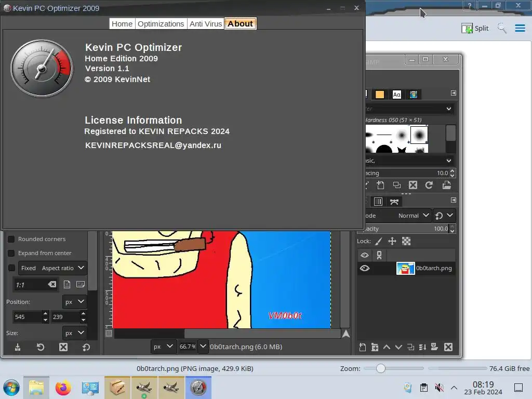Open the Position unit px dropdown

click(x=75, y=302)
